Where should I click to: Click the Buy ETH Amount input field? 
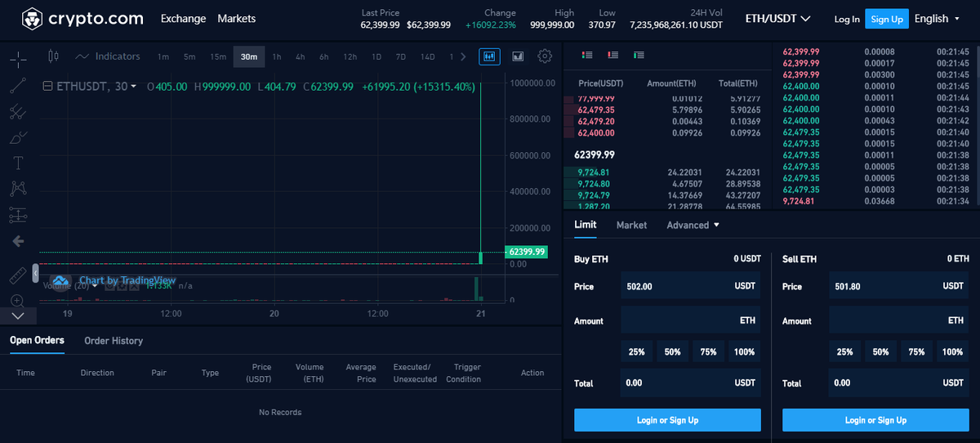(x=691, y=321)
